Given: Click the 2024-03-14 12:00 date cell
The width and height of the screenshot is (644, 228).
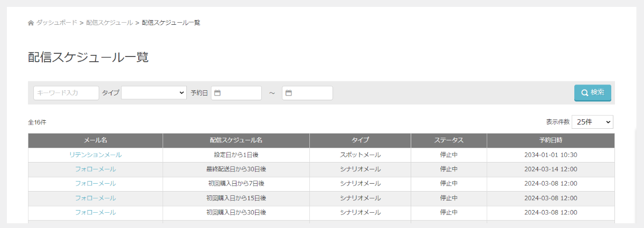Looking at the screenshot, I should coord(551,169).
